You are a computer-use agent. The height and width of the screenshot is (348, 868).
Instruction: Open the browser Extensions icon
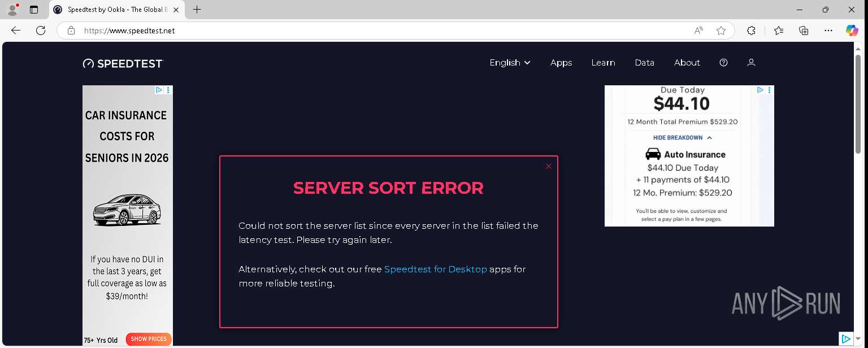pyautogui.click(x=751, y=31)
